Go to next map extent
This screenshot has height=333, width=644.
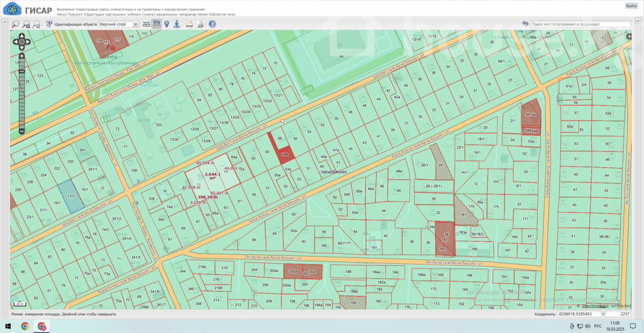36,24
